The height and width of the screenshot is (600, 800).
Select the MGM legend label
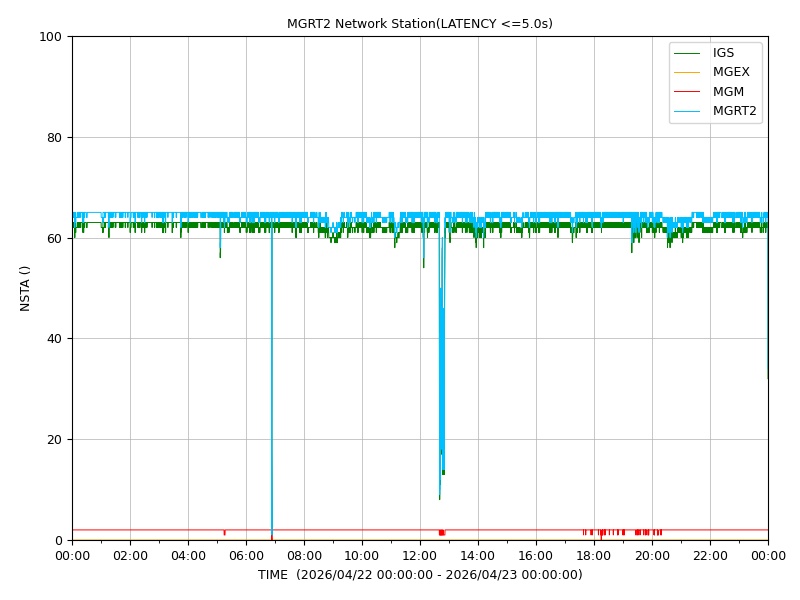coord(728,92)
